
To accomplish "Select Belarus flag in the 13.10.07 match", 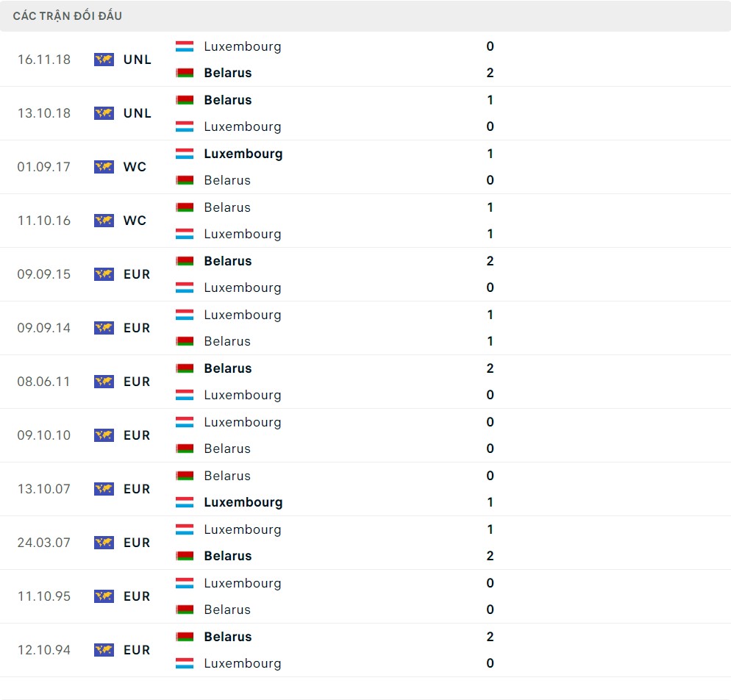I will point(185,476).
